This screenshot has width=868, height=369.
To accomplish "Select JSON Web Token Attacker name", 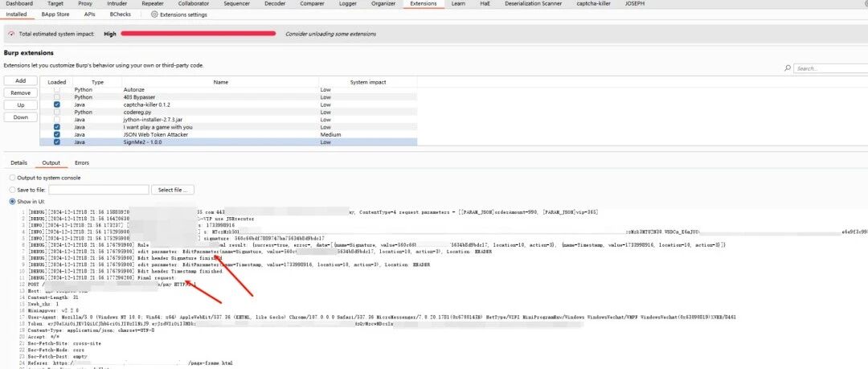I will 156,134.
